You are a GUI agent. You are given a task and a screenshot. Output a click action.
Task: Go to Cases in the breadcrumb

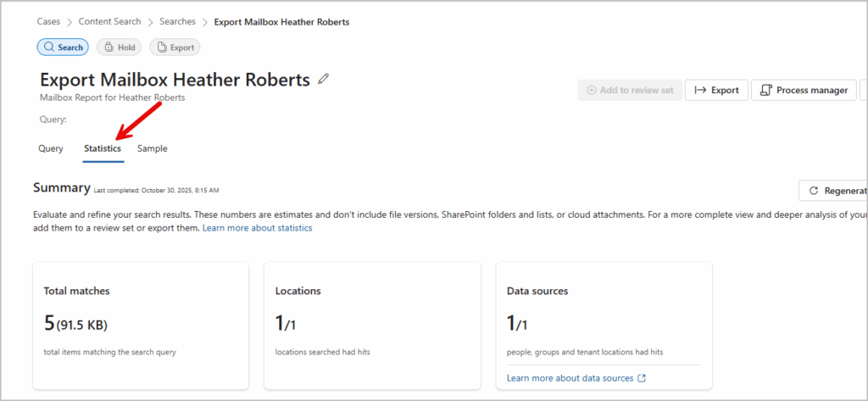[x=48, y=21]
